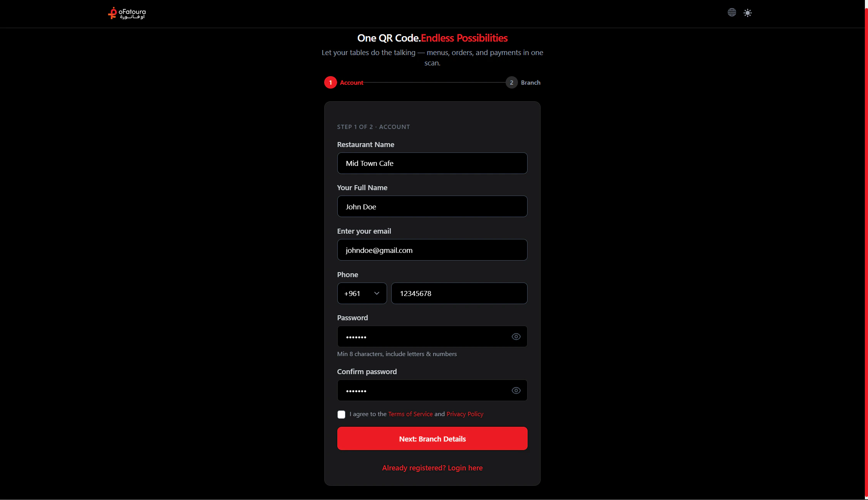The height and width of the screenshot is (500, 868).
Task: Open the Privacy Policy link
Action: 464,414
